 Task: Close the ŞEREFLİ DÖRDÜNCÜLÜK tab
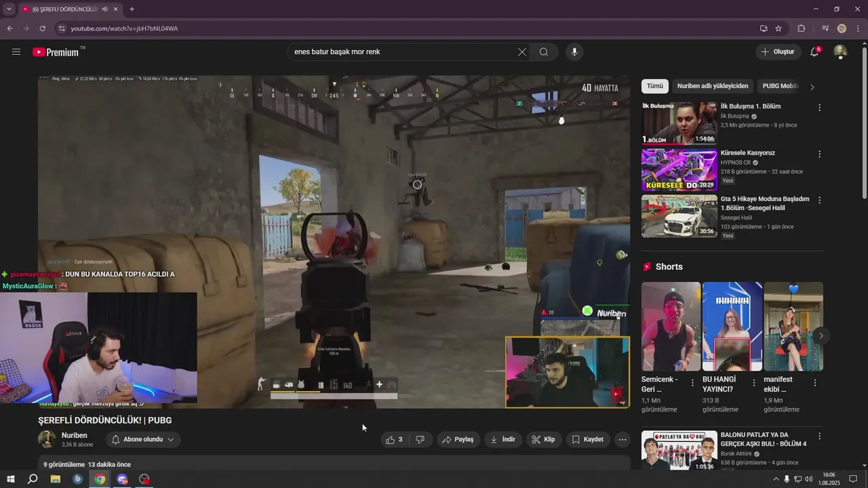[115, 9]
